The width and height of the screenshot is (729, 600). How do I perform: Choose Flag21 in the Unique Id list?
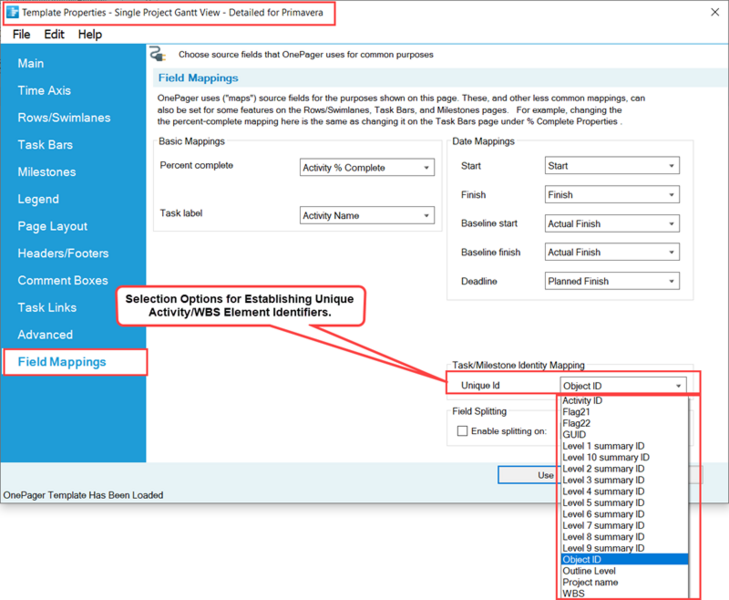tap(623, 412)
